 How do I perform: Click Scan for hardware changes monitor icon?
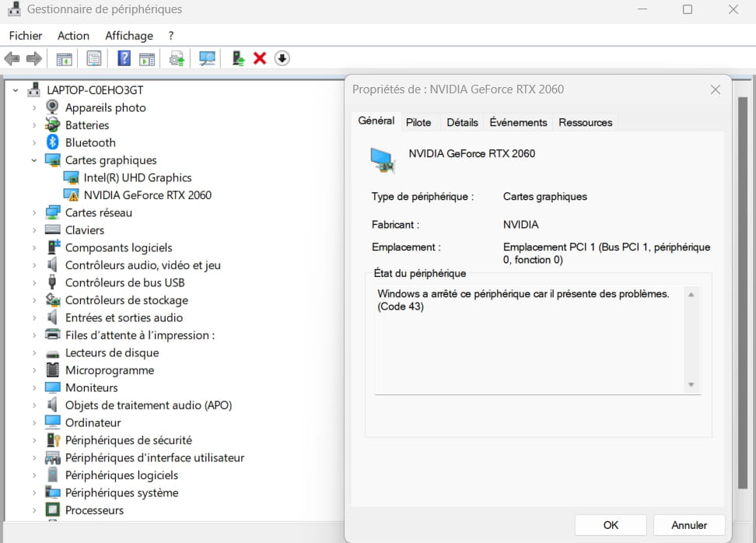tap(208, 59)
